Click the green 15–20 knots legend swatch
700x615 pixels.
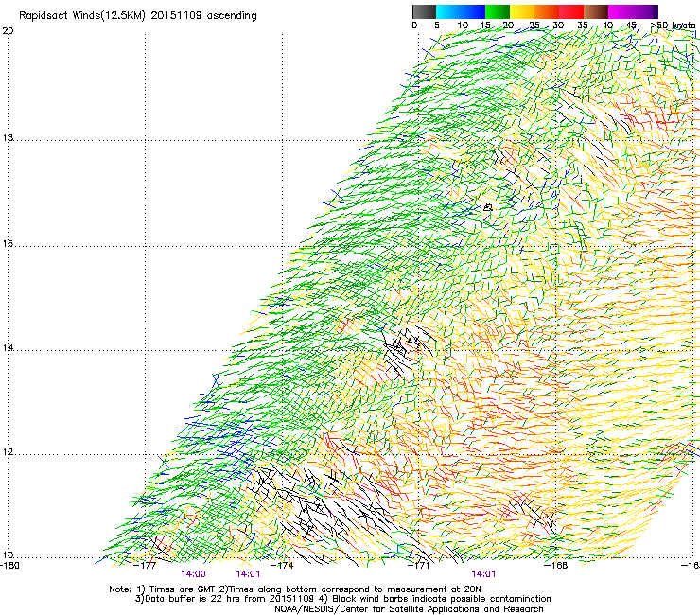498,11
